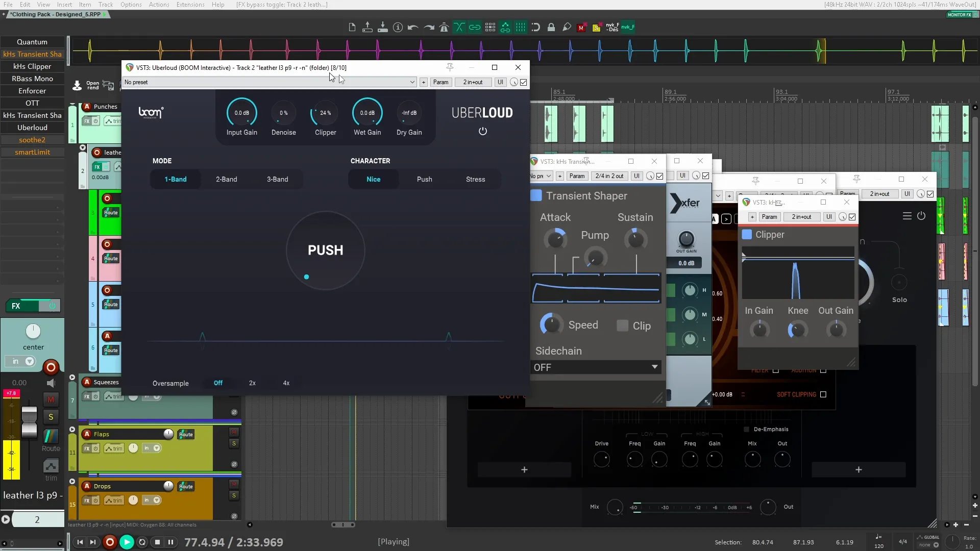Viewport: 980px width, 551px height.
Task: Click the yellow S unsolo-all toolbar icon
Action: tap(596, 28)
